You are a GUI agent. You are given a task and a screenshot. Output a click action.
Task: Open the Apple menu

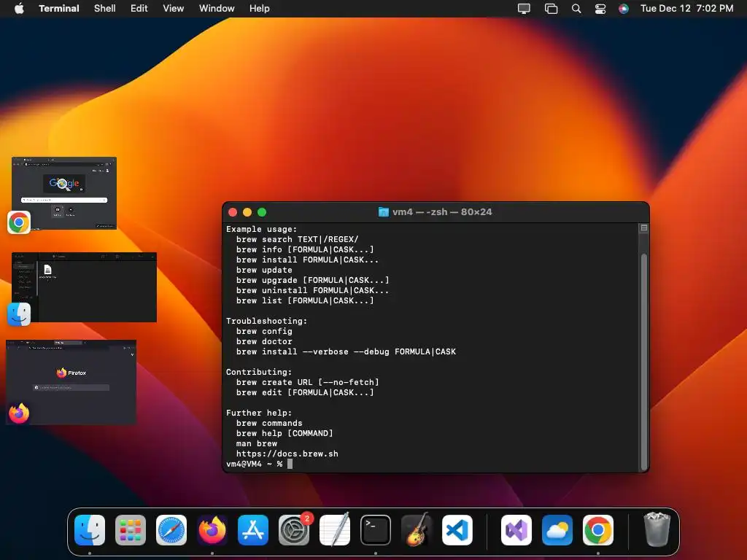point(19,8)
